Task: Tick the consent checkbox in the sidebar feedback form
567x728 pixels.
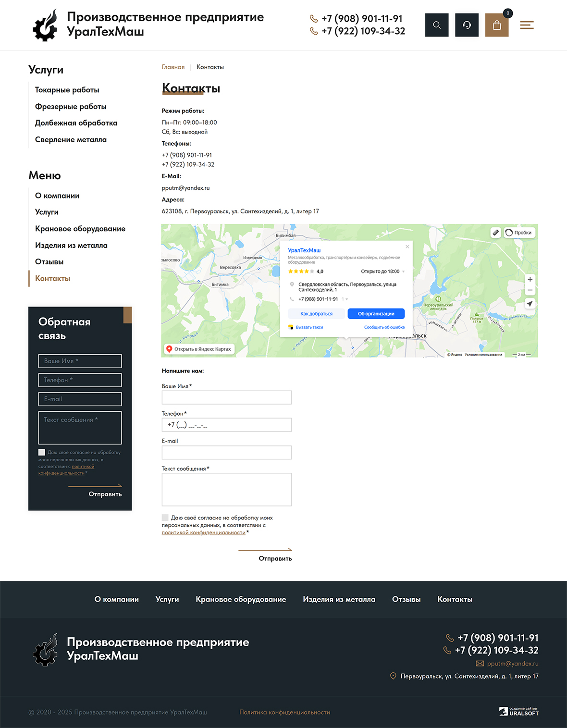Action: 42,452
